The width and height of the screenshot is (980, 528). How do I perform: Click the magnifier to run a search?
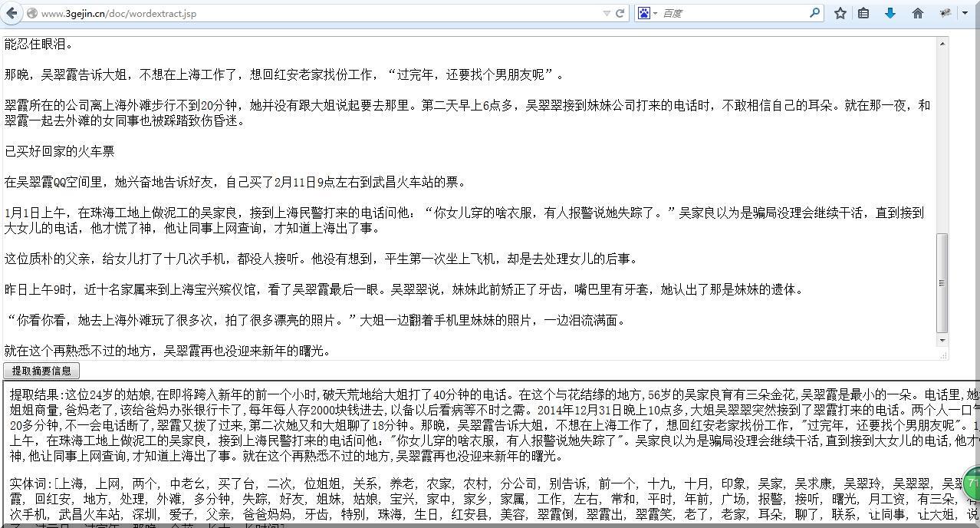click(x=815, y=13)
